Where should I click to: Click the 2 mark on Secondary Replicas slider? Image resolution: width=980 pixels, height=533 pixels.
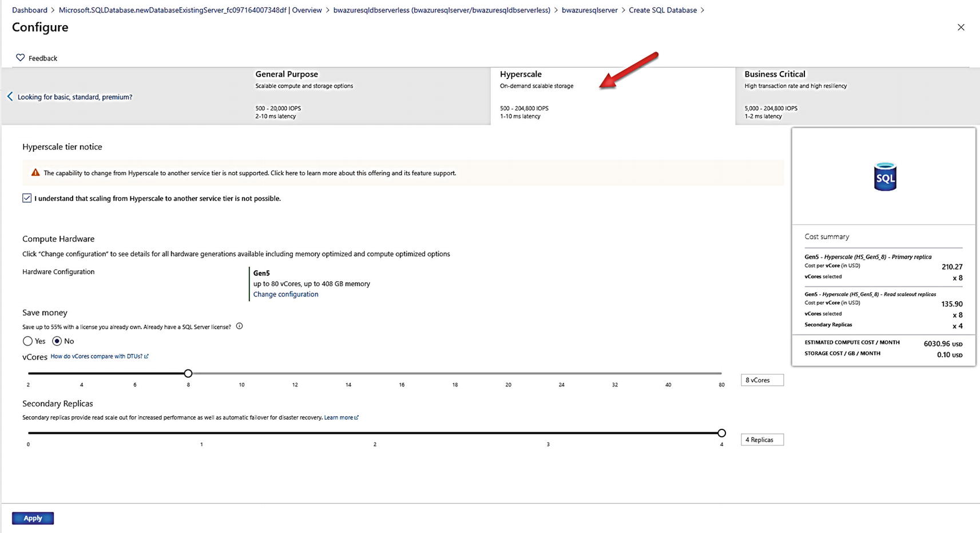pyautogui.click(x=375, y=444)
